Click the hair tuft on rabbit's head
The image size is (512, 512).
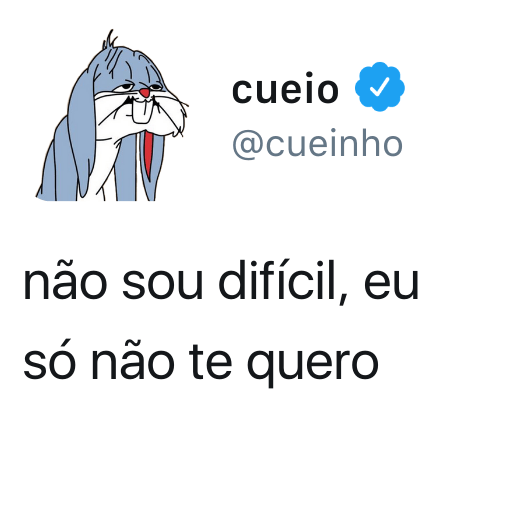click(110, 39)
